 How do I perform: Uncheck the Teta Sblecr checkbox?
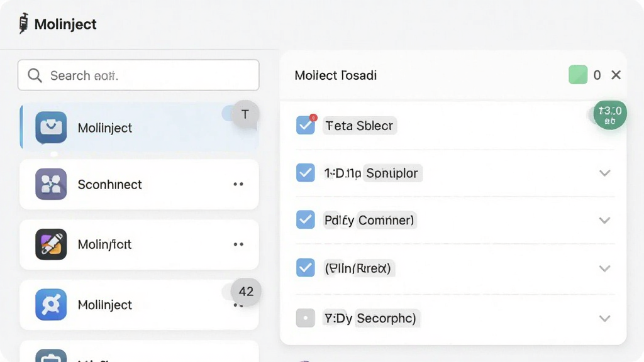point(305,125)
